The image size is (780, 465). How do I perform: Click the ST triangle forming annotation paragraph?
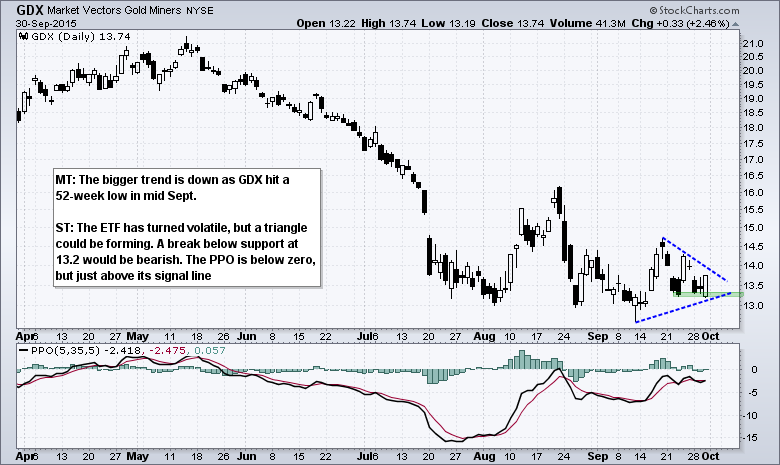tap(186, 252)
